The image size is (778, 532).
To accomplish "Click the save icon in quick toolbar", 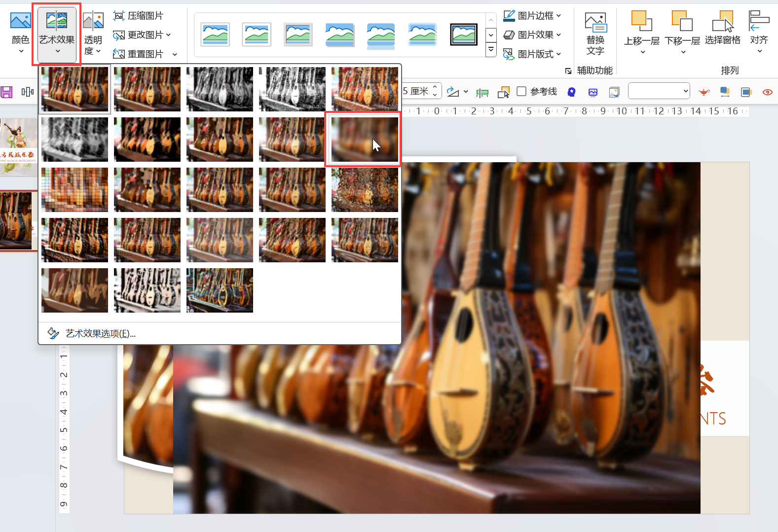I will pyautogui.click(x=6, y=92).
